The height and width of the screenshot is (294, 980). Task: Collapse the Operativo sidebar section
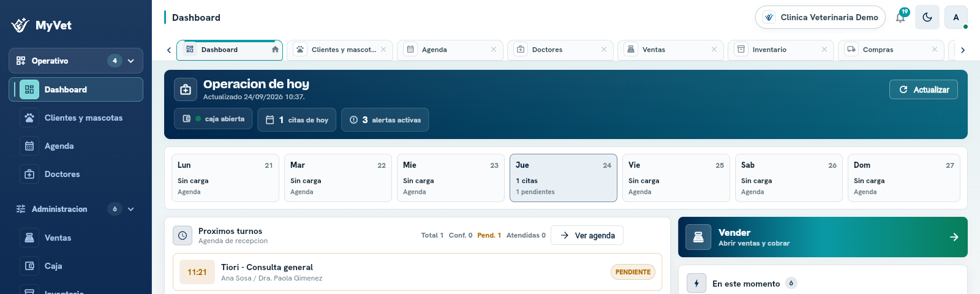[76, 61]
